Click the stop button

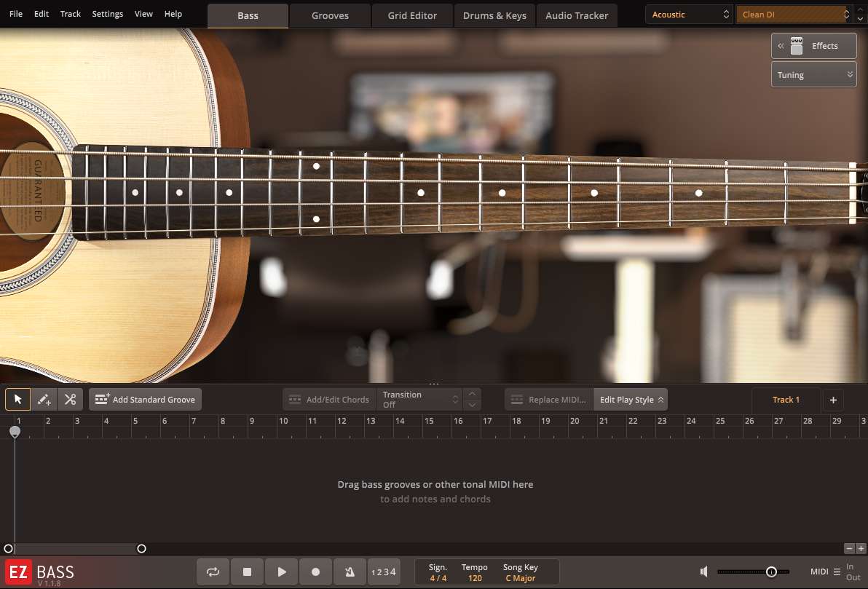coord(247,572)
